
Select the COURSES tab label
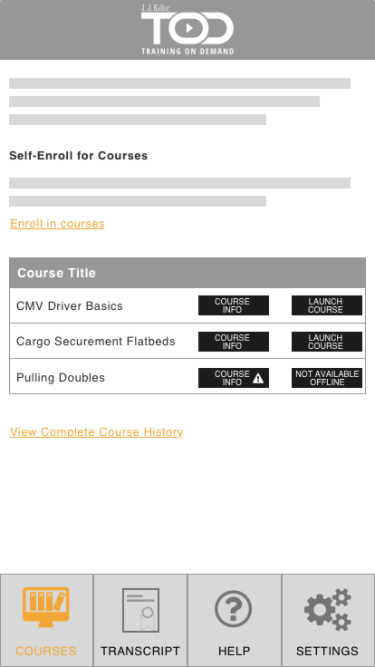point(46,651)
